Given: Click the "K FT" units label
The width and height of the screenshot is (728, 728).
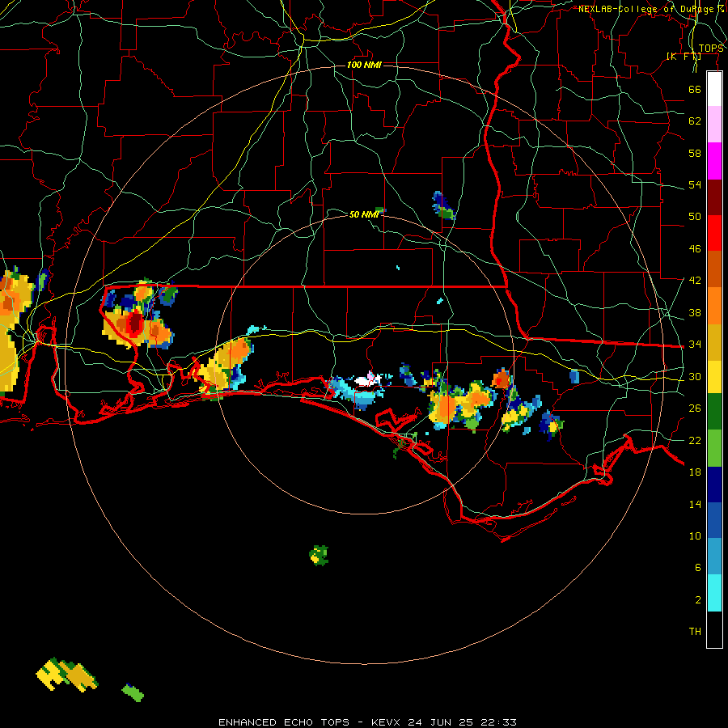Looking at the screenshot, I should pos(684,56).
